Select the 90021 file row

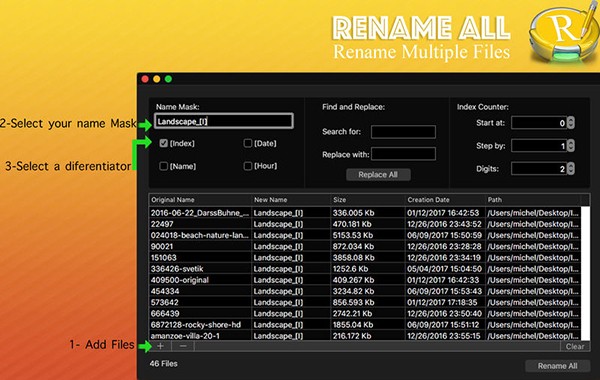tap(365, 246)
